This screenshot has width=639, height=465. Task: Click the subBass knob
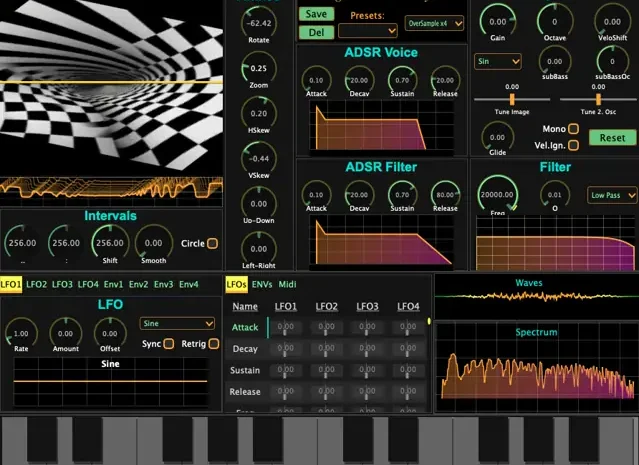[555, 61]
